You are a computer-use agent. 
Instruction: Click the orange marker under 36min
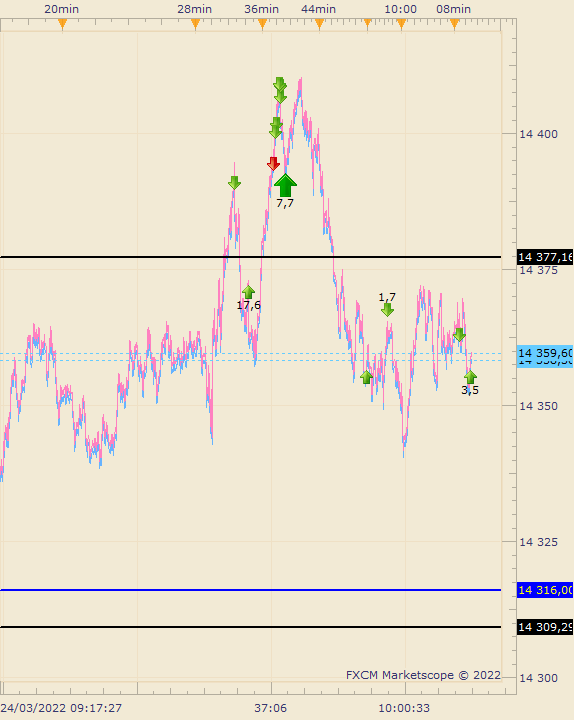[262, 25]
